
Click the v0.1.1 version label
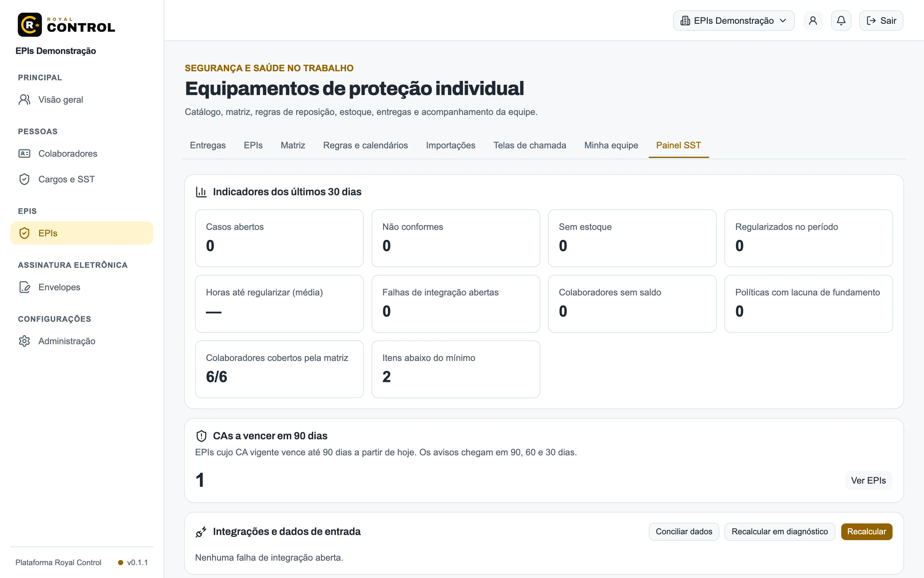coord(137,563)
